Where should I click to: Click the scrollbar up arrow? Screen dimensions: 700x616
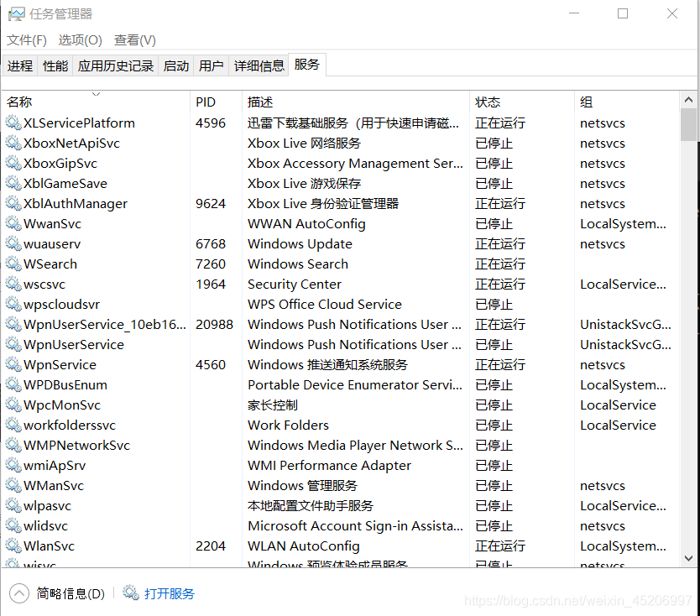point(688,100)
